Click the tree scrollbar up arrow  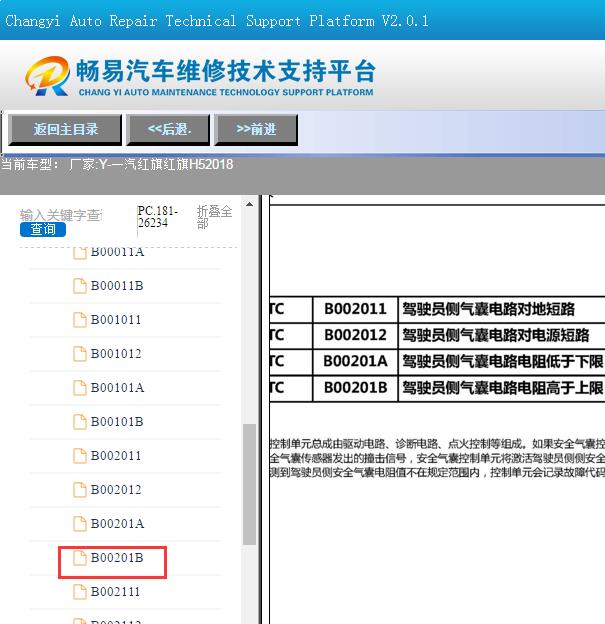coord(250,205)
